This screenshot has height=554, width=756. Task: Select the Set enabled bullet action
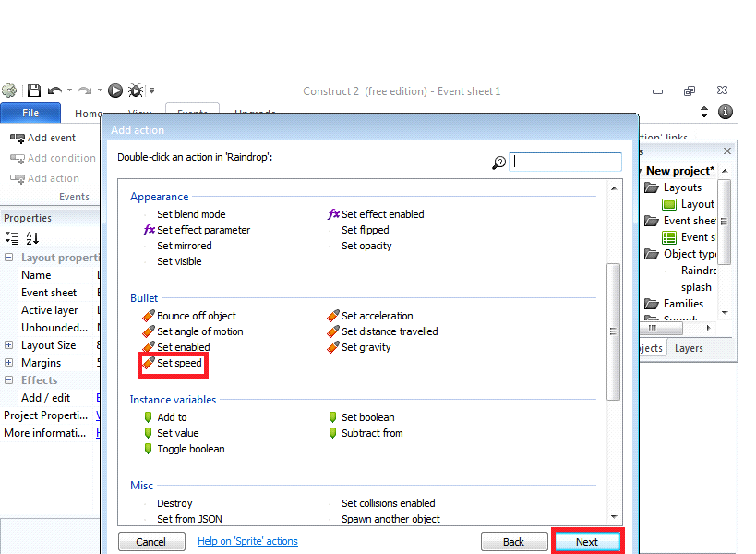176,347
